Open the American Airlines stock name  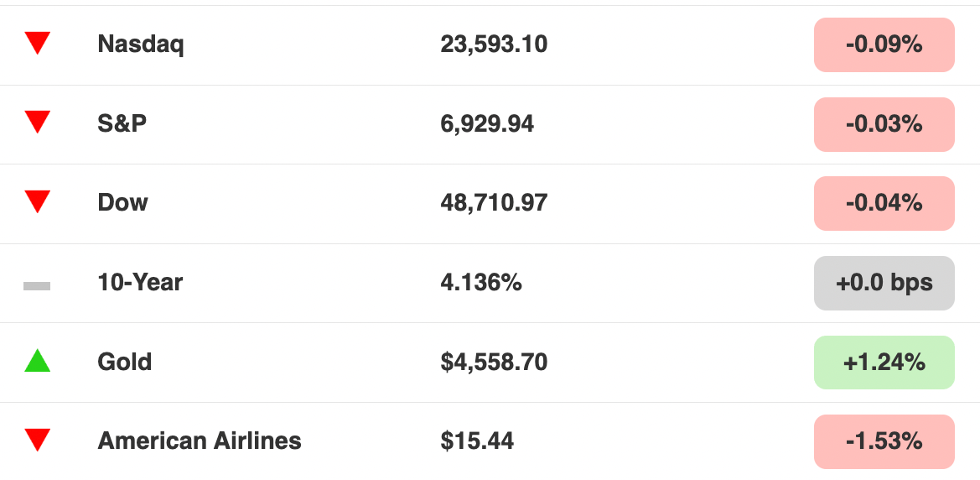(200, 441)
